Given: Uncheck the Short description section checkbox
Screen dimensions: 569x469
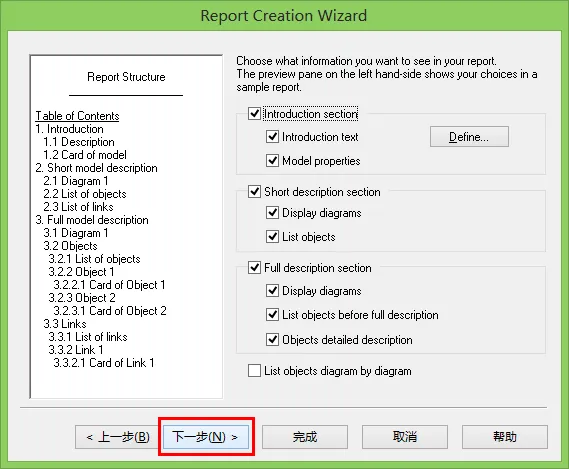Looking at the screenshot, I should tap(254, 192).
